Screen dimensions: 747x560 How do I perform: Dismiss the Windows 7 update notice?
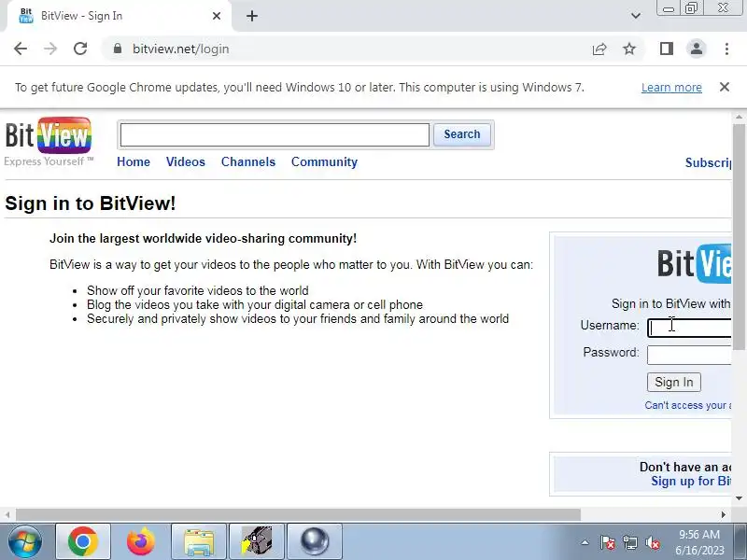[x=725, y=87]
